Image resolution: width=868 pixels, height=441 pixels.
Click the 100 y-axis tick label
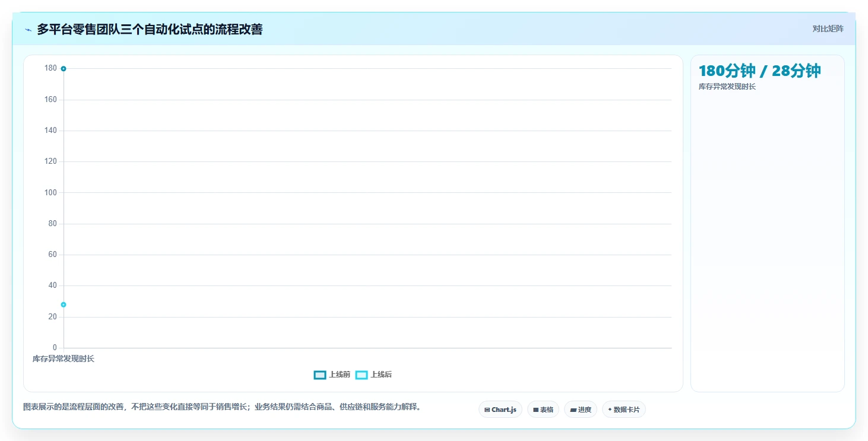50,193
